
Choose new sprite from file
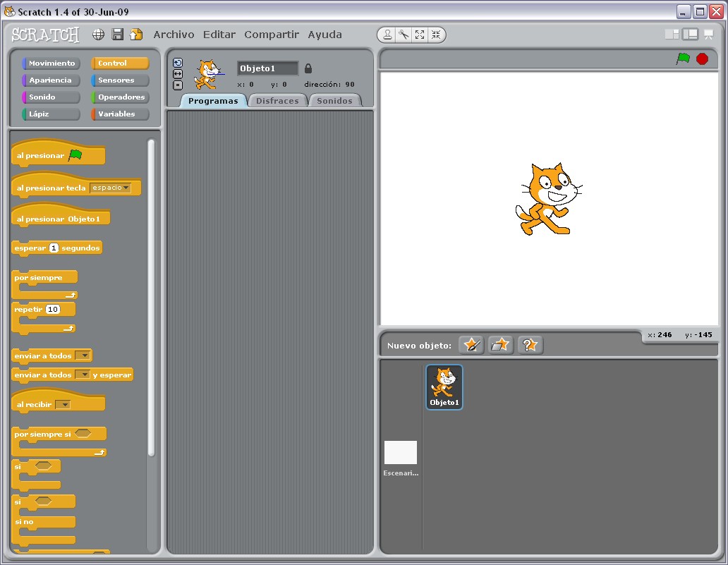click(x=501, y=345)
